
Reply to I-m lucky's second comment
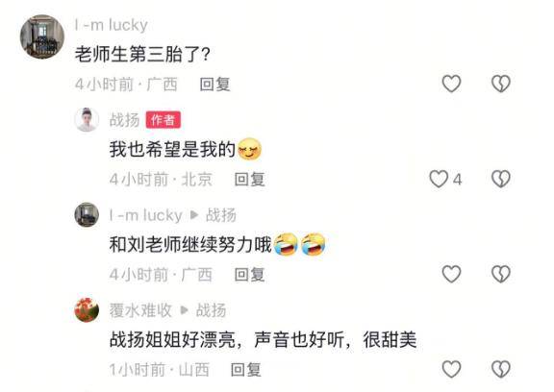(x=250, y=275)
